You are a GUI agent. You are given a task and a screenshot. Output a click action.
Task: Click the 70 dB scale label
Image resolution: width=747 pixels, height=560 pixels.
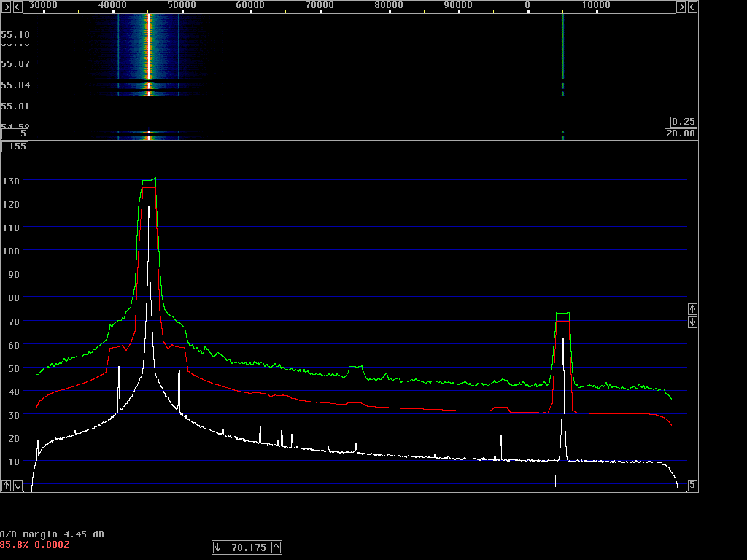pyautogui.click(x=14, y=322)
